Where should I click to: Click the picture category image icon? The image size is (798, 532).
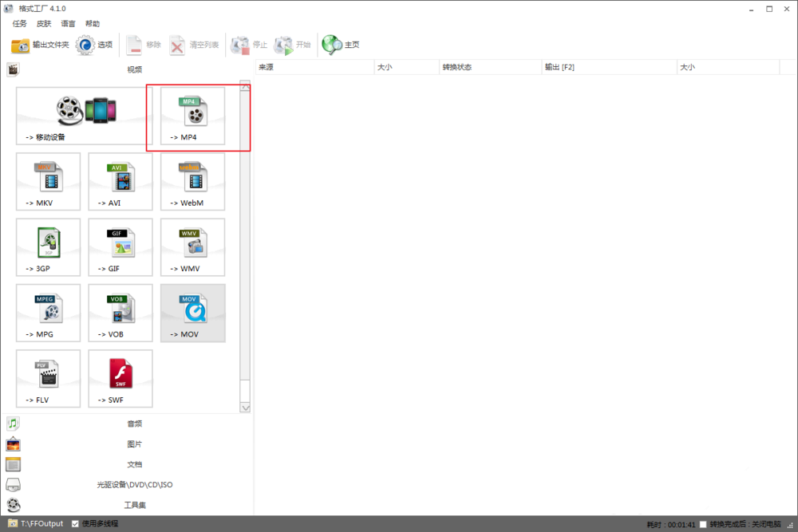[13, 444]
